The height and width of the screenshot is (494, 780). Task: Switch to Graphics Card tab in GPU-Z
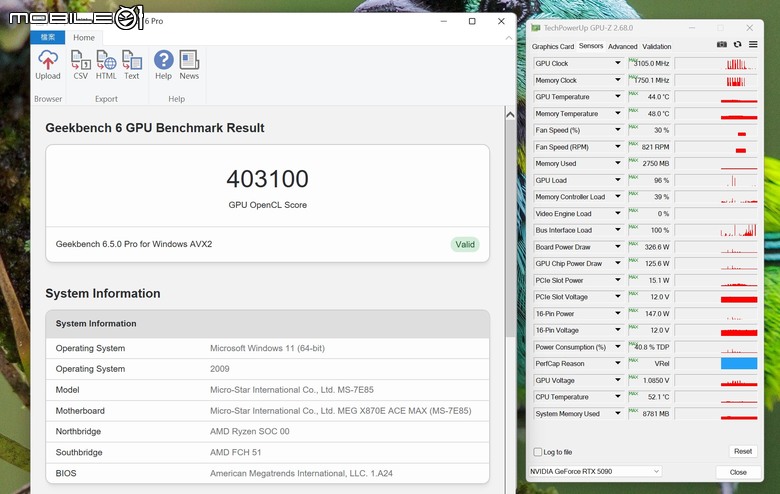(553, 46)
